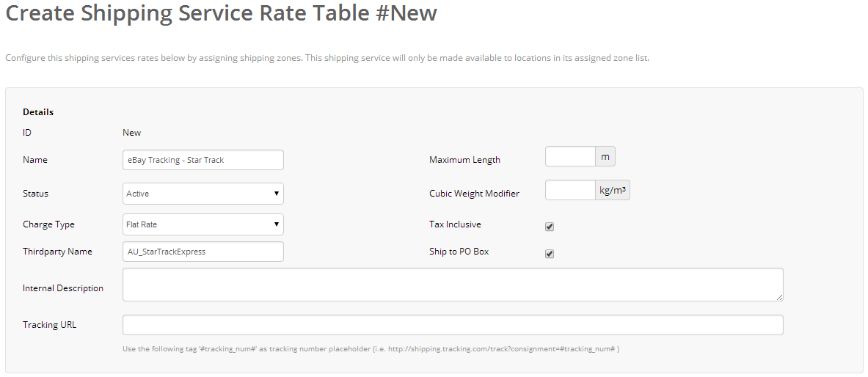Click the 'Tax Inclusive' label
Image resolution: width=868 pixels, height=377 pixels.
pos(455,224)
